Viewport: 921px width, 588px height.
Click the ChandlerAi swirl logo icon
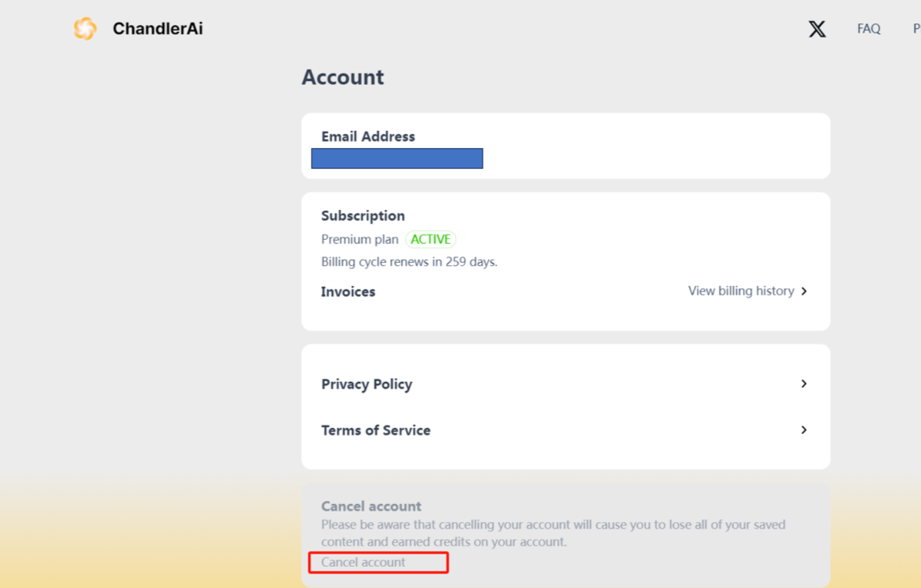[85, 28]
